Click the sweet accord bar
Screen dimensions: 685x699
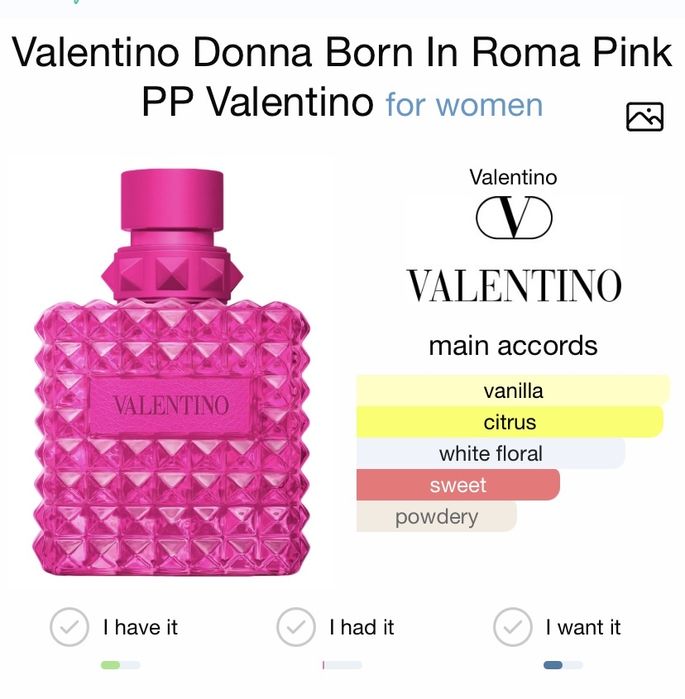457,485
